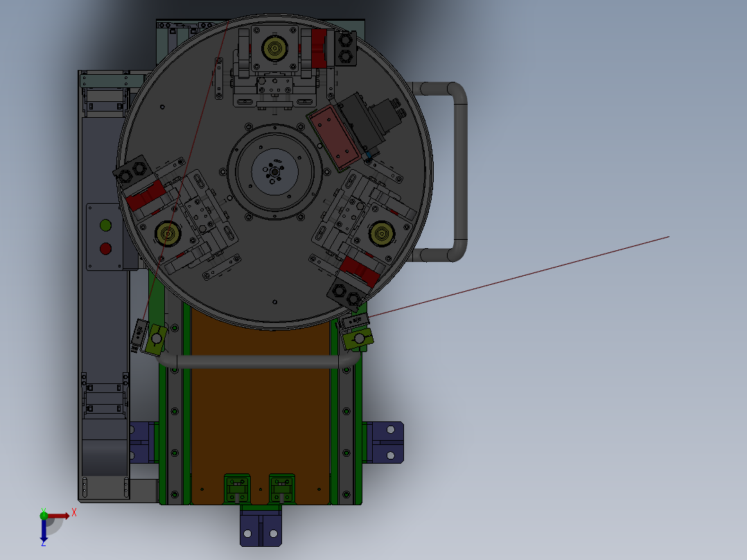Select the right green tube clamp block
The image size is (747, 560).
tap(358, 339)
